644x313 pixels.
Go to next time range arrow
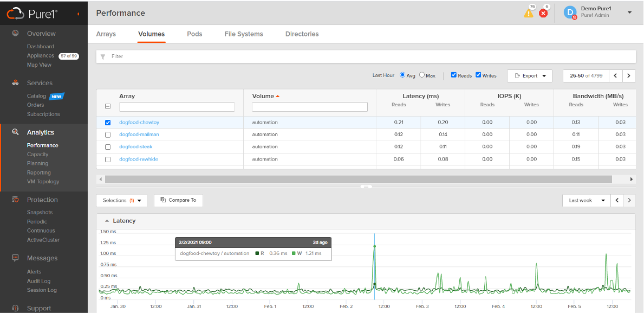pos(629,200)
